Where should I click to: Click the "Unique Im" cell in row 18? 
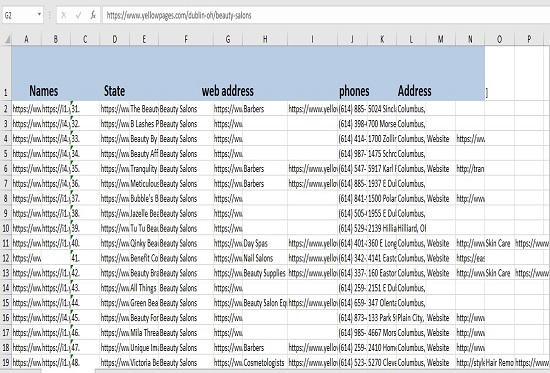(144, 348)
